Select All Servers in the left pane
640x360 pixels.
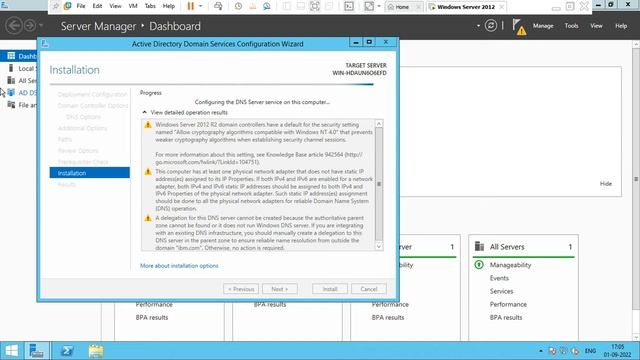(x=19, y=80)
